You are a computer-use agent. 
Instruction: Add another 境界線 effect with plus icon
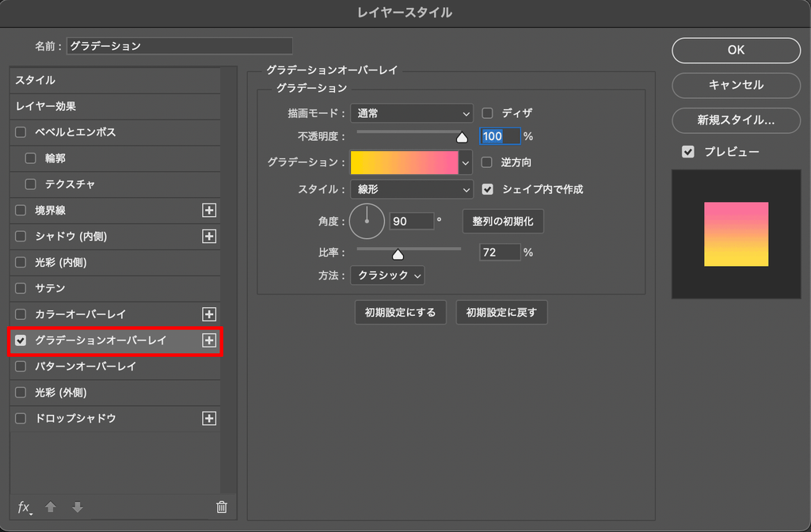tap(209, 211)
